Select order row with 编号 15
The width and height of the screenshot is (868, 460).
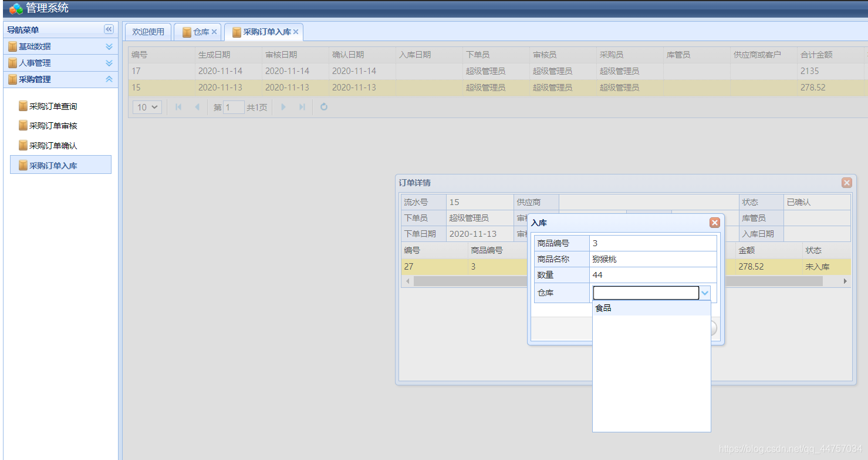point(497,88)
